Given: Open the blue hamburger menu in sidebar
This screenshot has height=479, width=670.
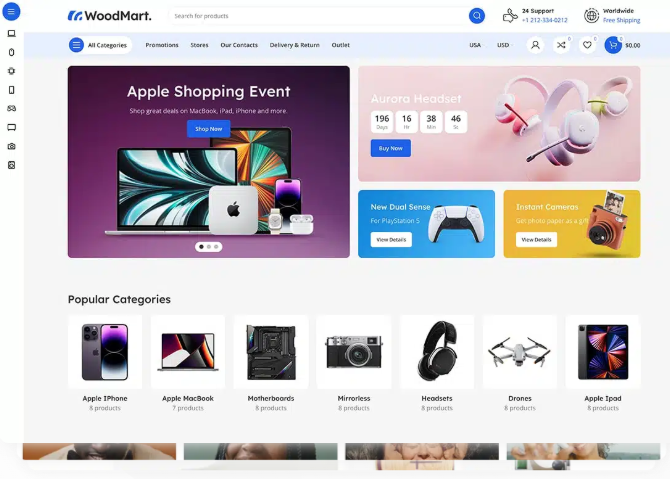Looking at the screenshot, I should [11, 12].
